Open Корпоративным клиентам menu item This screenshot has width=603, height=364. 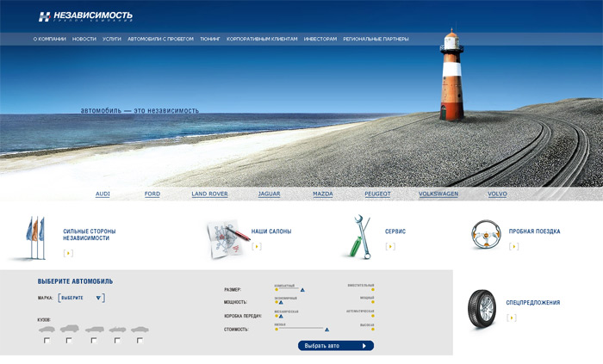pyautogui.click(x=262, y=40)
